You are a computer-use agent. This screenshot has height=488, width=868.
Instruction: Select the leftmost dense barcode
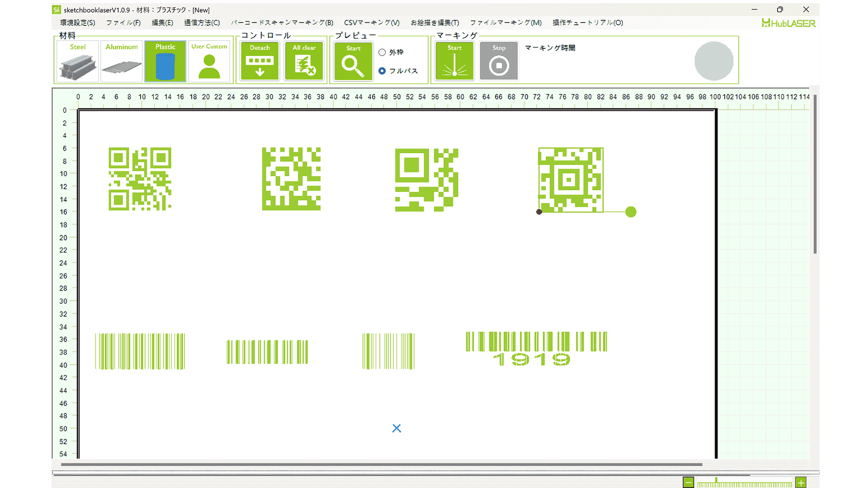tap(140, 352)
